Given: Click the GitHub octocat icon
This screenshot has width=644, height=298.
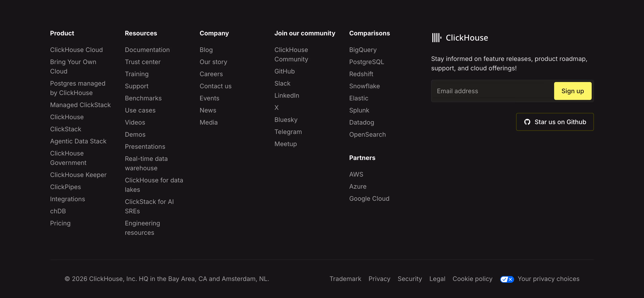Looking at the screenshot, I should click(x=527, y=122).
